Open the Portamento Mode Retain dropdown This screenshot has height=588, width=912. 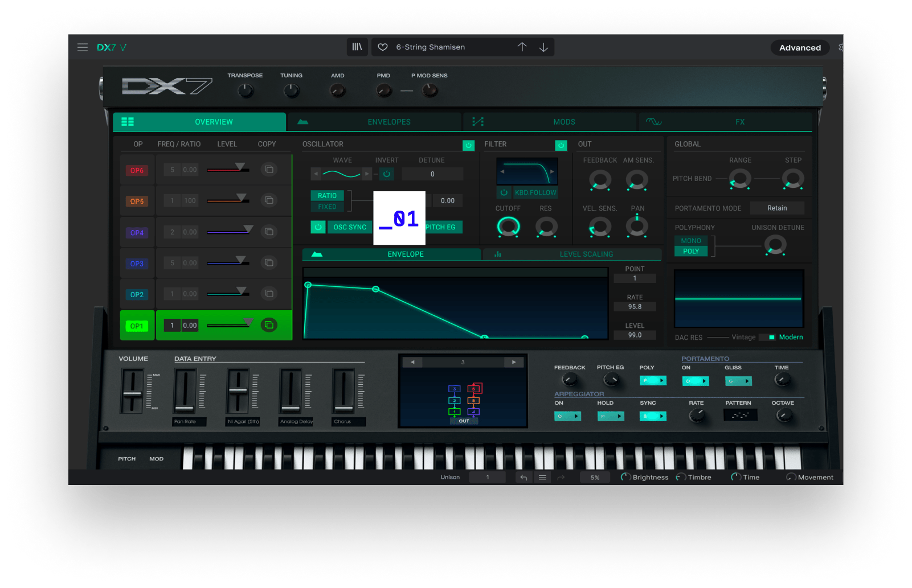[x=777, y=208]
